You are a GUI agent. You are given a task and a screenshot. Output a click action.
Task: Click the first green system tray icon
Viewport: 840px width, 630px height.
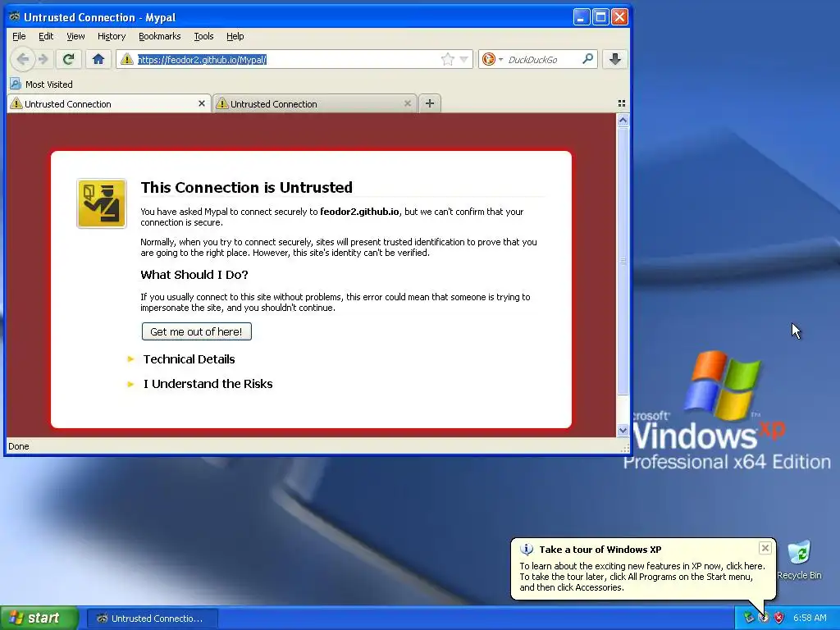(x=748, y=619)
